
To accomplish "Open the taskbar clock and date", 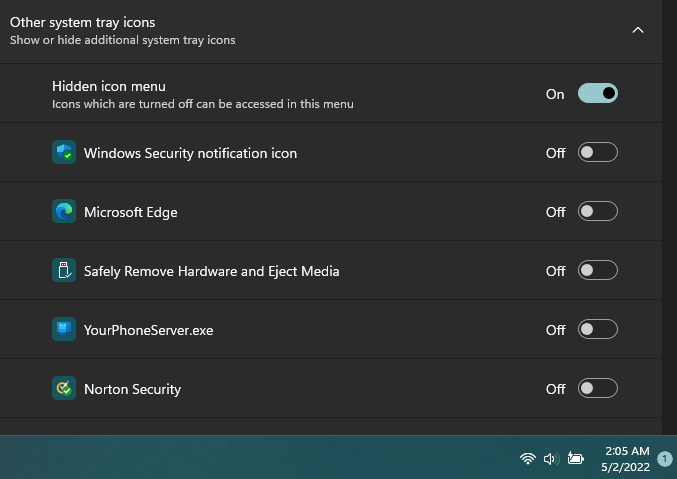I will click(627, 459).
